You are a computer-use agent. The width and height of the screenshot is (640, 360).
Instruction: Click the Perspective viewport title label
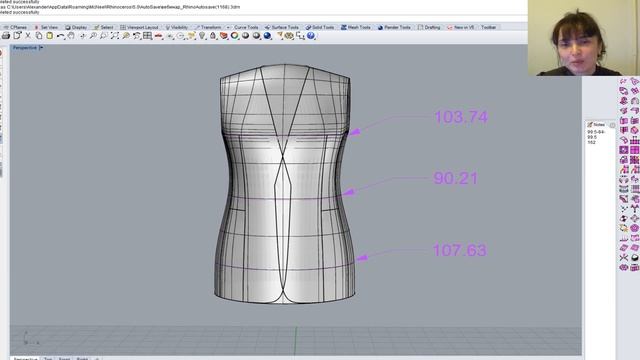coord(24,48)
